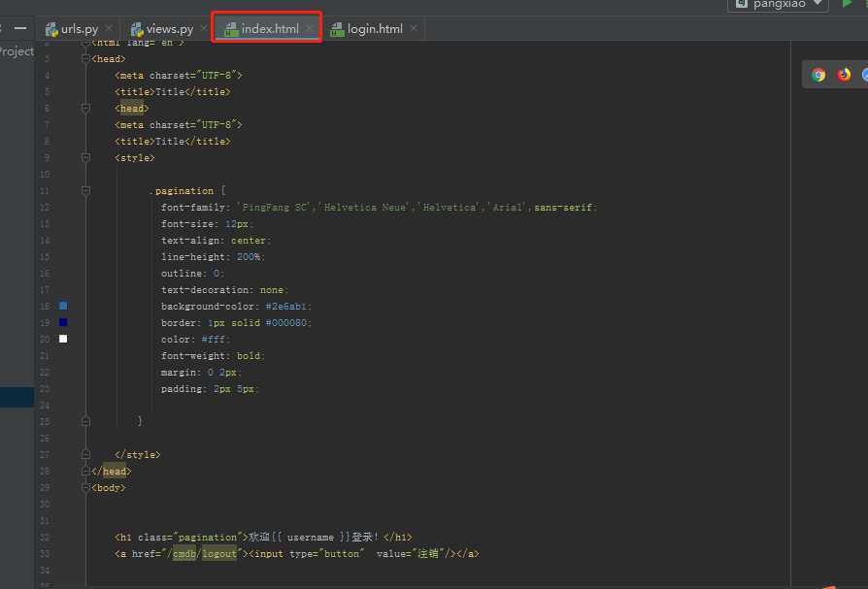The height and width of the screenshot is (589, 868).
Task: Toggle fold marker at closing head tag
Action: coord(85,472)
